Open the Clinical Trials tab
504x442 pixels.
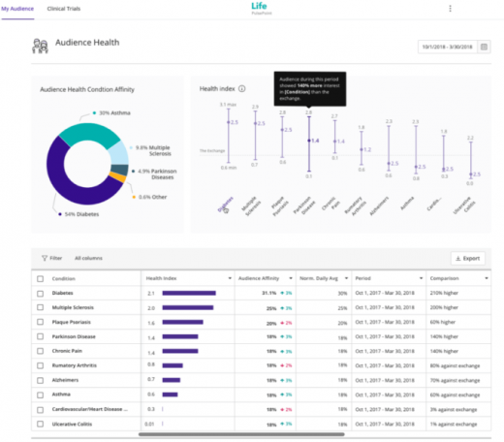64,9
